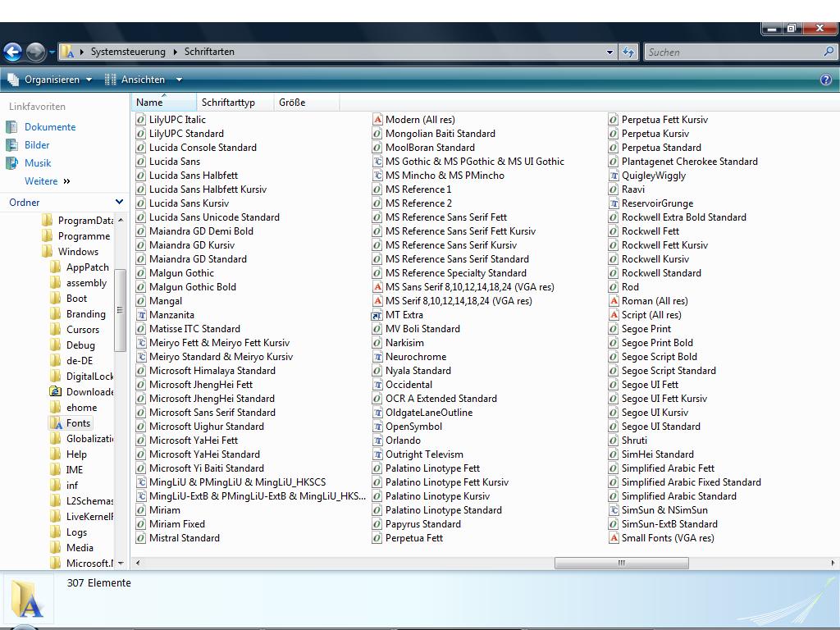Image resolution: width=840 pixels, height=630 pixels.
Task: Click Schriftarten in the address breadcrumb
Action: pos(209,52)
